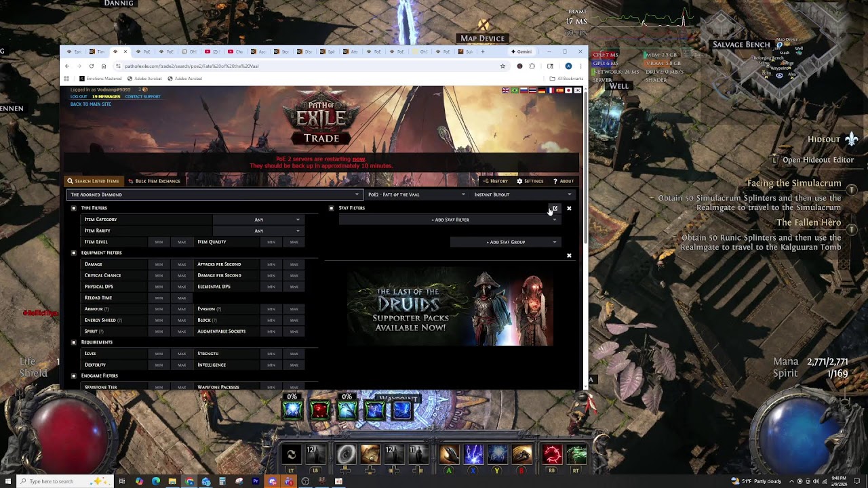Open the All Bookmarks folder

pos(566,79)
